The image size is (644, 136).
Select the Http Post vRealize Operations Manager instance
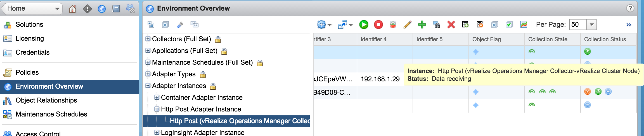(239, 121)
